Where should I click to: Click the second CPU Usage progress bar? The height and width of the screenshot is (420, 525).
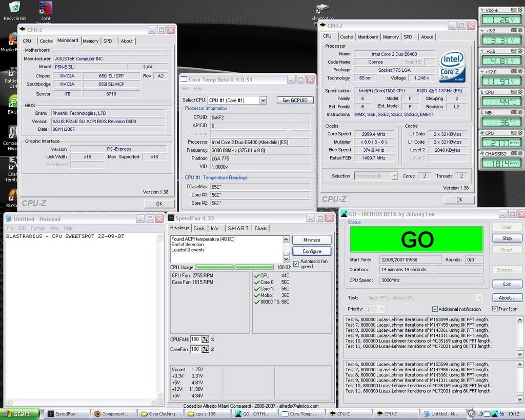[254, 267]
